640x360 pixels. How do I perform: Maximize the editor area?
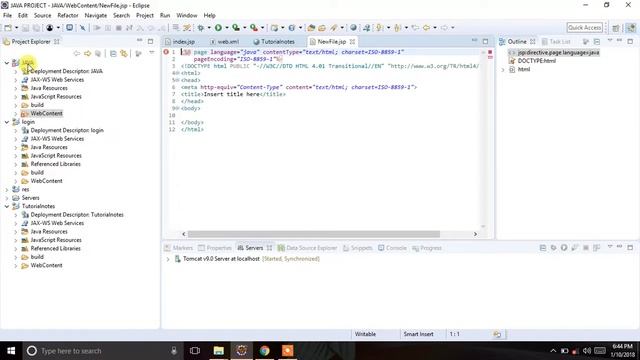pos(485,41)
